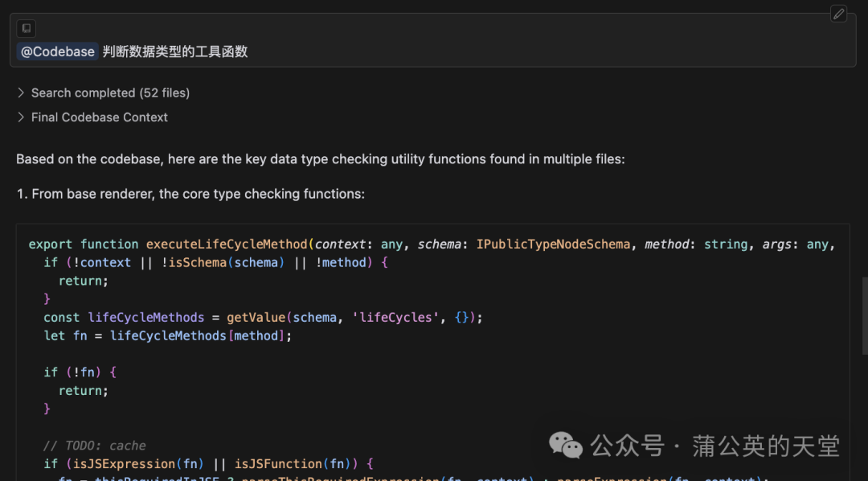The height and width of the screenshot is (481, 868).
Task: Select the @Codebase mention chip
Action: click(x=58, y=51)
